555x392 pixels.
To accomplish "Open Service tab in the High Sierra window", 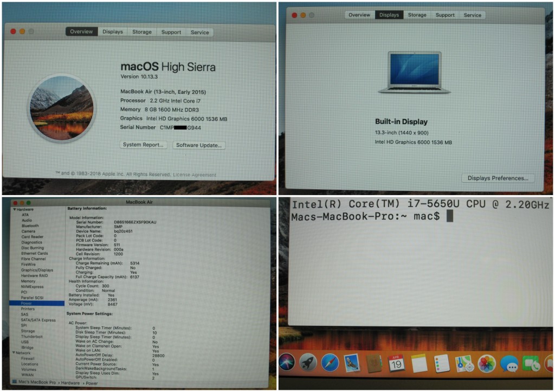I will [x=199, y=32].
